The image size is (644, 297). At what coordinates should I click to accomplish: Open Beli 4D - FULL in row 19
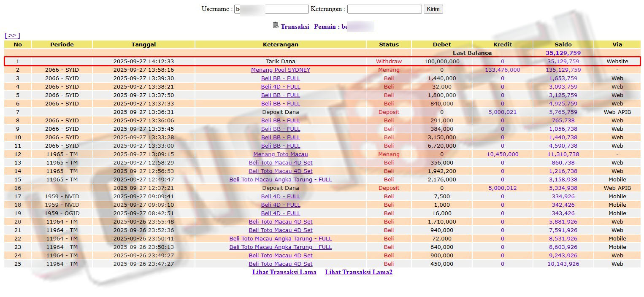click(280, 213)
